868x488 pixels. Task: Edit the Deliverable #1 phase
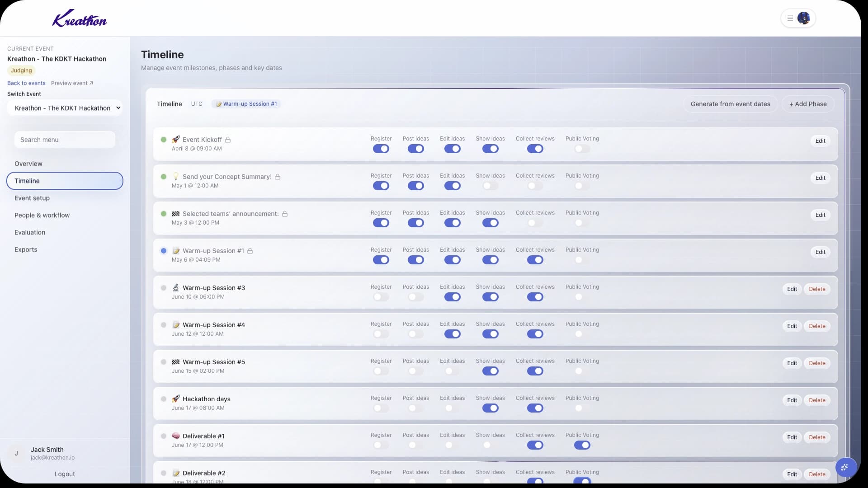click(x=792, y=437)
